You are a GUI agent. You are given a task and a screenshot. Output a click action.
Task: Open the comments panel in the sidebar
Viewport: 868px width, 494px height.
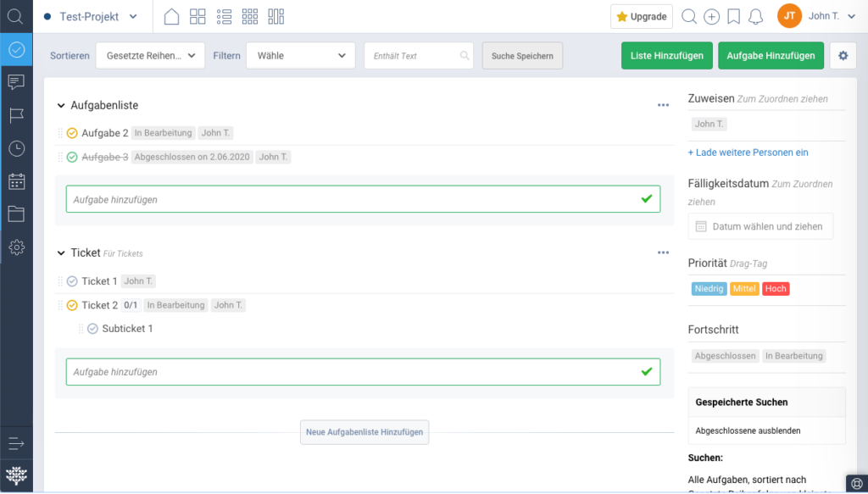pos(16,81)
